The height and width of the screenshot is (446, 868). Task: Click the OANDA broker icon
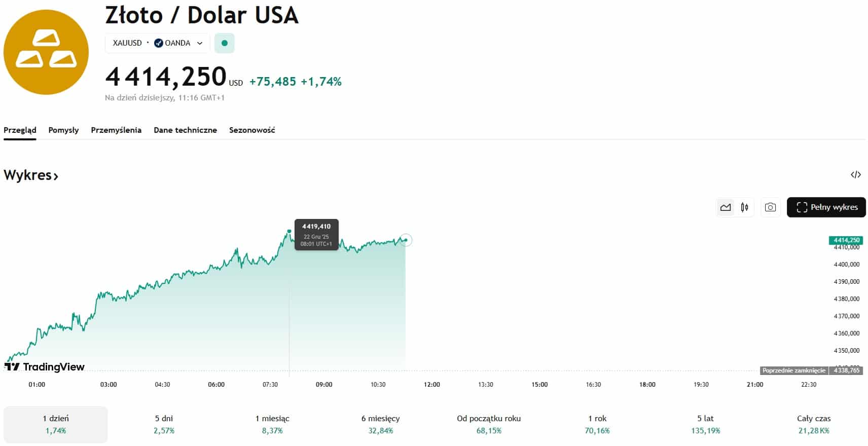(159, 43)
